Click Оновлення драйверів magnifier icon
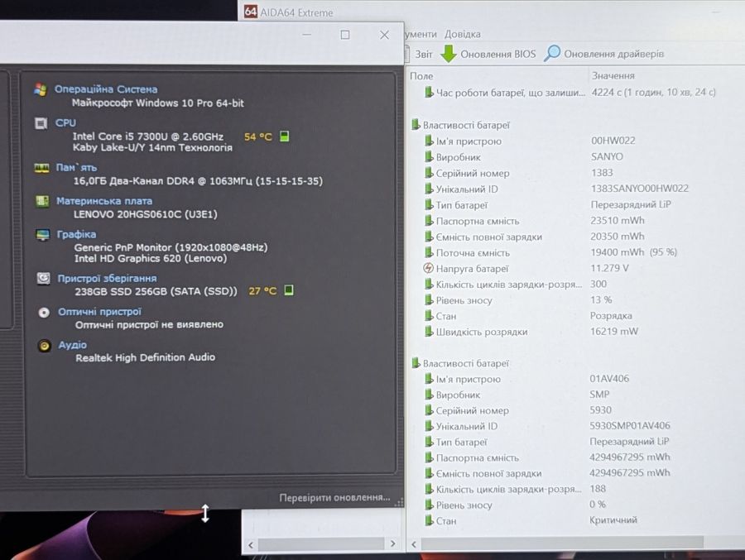The image size is (745, 560). tap(551, 53)
